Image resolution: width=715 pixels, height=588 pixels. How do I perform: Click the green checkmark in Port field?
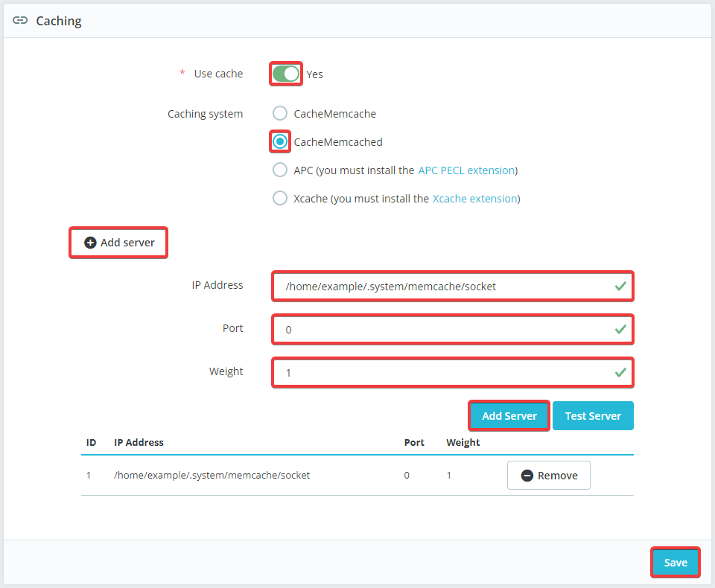coord(620,329)
